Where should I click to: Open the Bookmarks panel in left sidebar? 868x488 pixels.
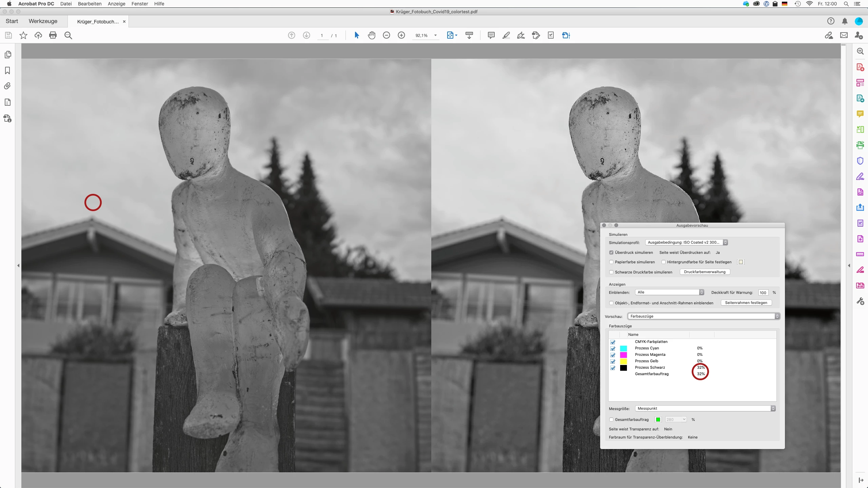tap(7, 70)
